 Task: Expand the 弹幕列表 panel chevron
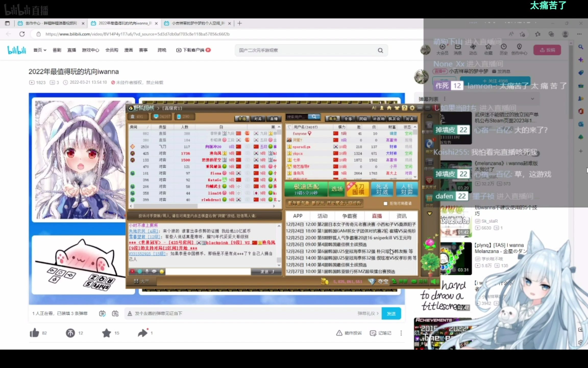pyautogui.click(x=532, y=99)
